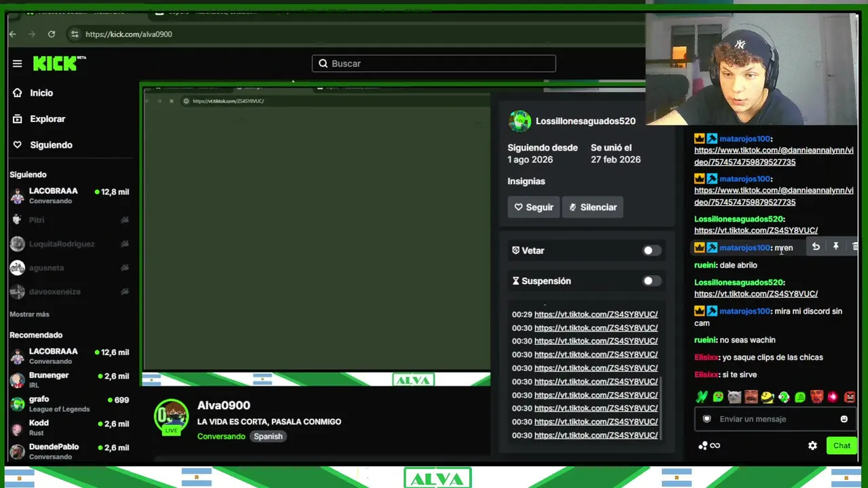Click the reply arrow on matarojos100's message
The width and height of the screenshot is (868, 488).
point(816,247)
